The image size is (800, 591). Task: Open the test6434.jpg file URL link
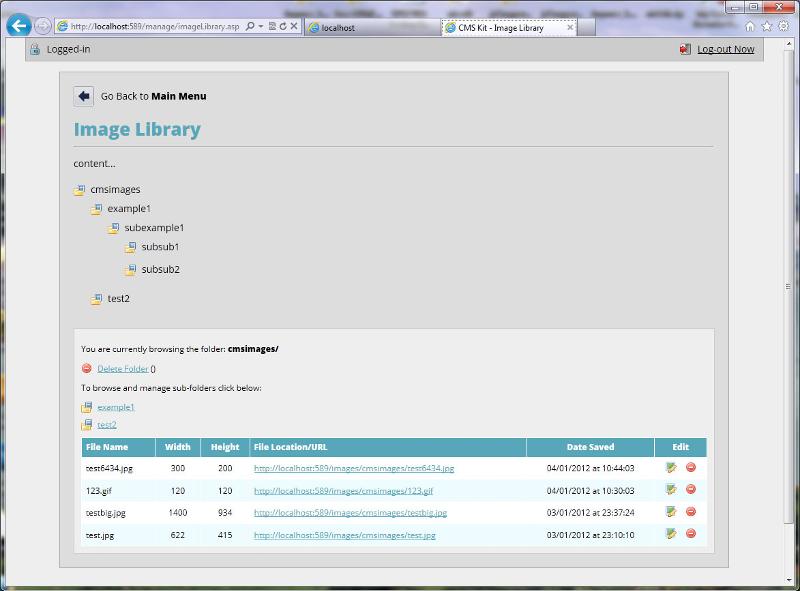(354, 468)
